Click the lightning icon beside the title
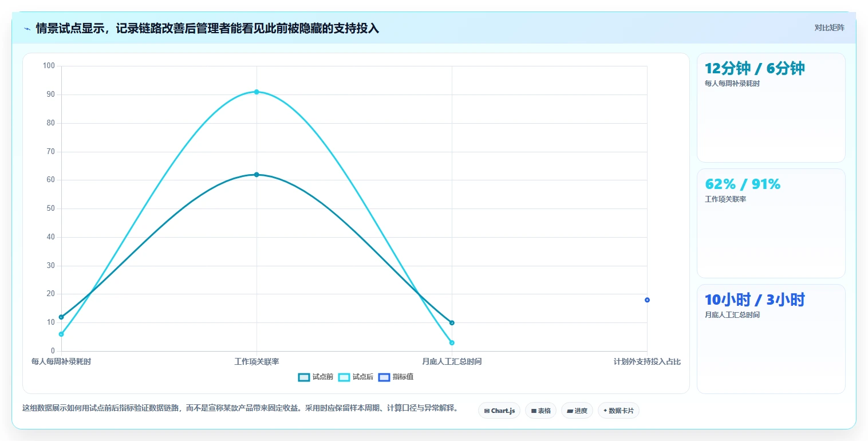Image resolution: width=868 pixels, height=441 pixels. pos(27,29)
